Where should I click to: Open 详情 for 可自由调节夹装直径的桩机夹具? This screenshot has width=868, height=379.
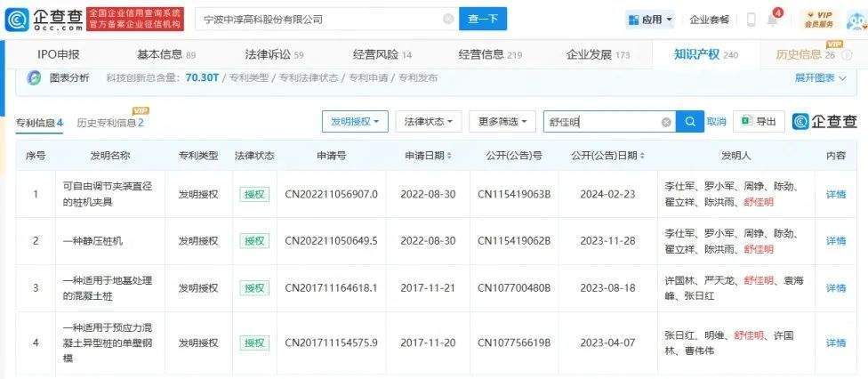[x=836, y=195]
